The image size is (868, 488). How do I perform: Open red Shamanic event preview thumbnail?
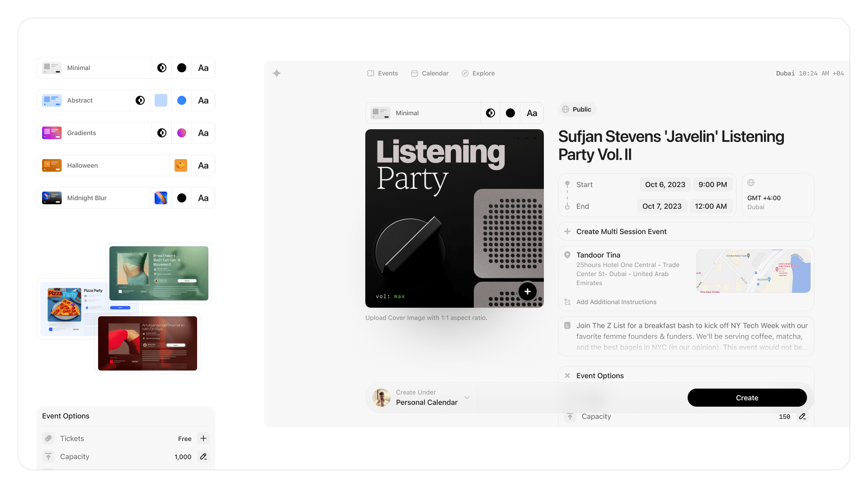(147, 343)
